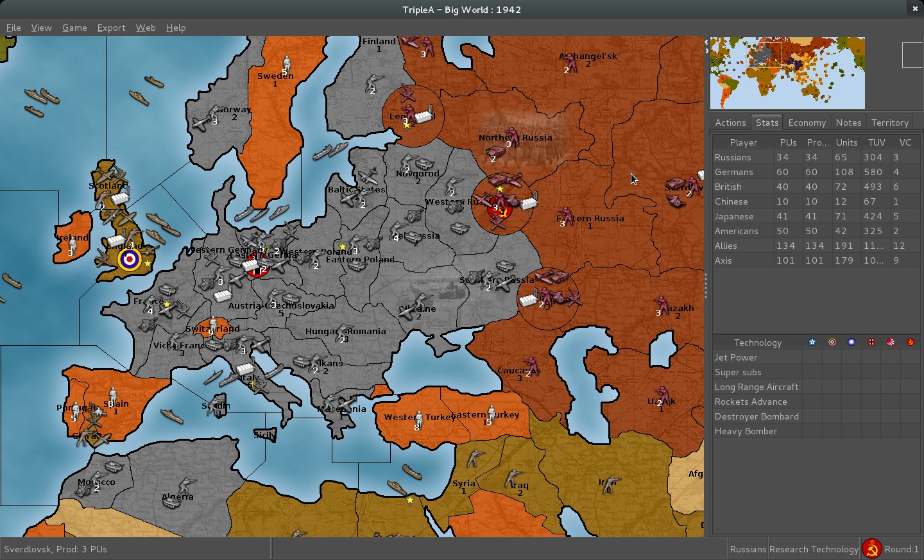Switch to the Actions tab
Screen dimensions: 924x560
pos(730,123)
